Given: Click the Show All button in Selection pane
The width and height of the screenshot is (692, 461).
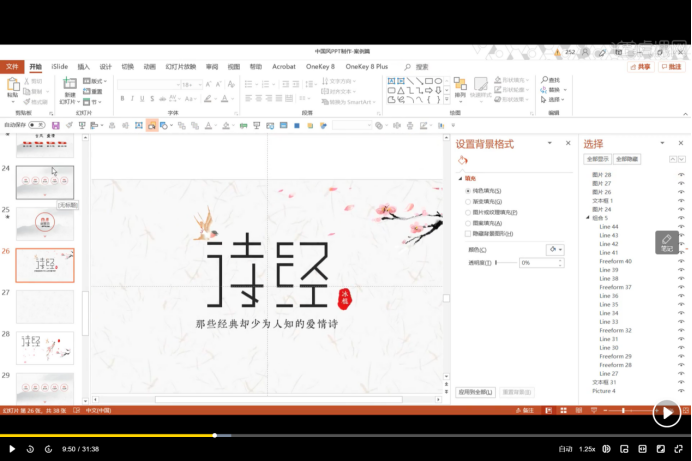Looking at the screenshot, I should tap(598, 159).
